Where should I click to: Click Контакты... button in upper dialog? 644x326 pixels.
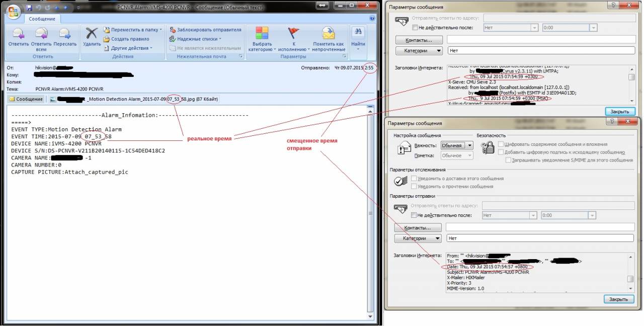tap(419, 40)
